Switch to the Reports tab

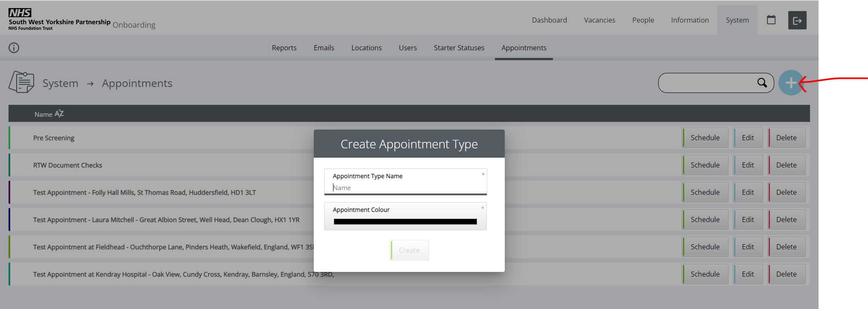[x=284, y=48]
